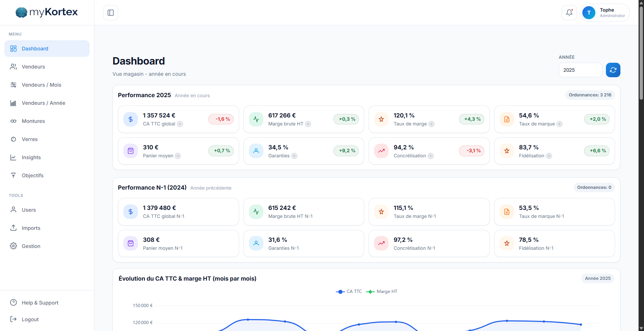Click Logout at the bottom of the sidebar

coord(30,319)
